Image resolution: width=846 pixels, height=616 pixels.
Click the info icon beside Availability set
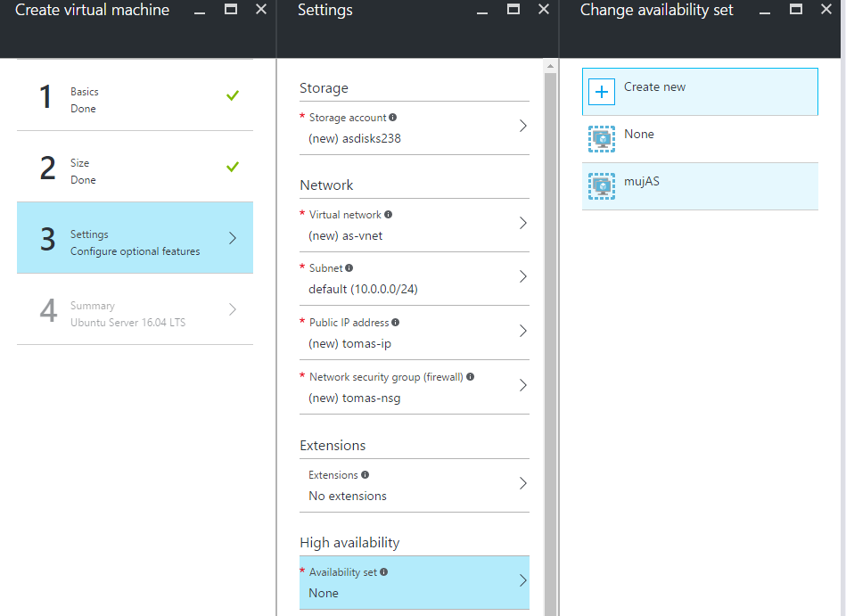[383, 571]
